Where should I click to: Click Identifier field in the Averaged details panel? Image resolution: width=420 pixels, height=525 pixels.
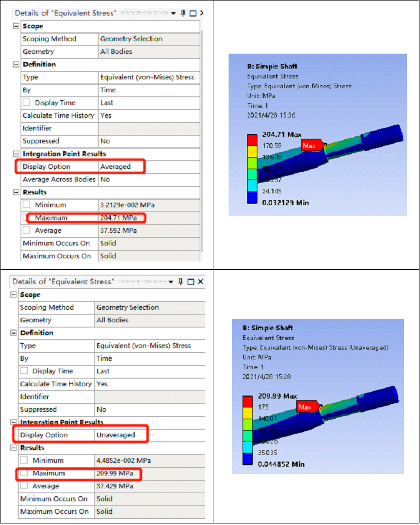(149, 128)
